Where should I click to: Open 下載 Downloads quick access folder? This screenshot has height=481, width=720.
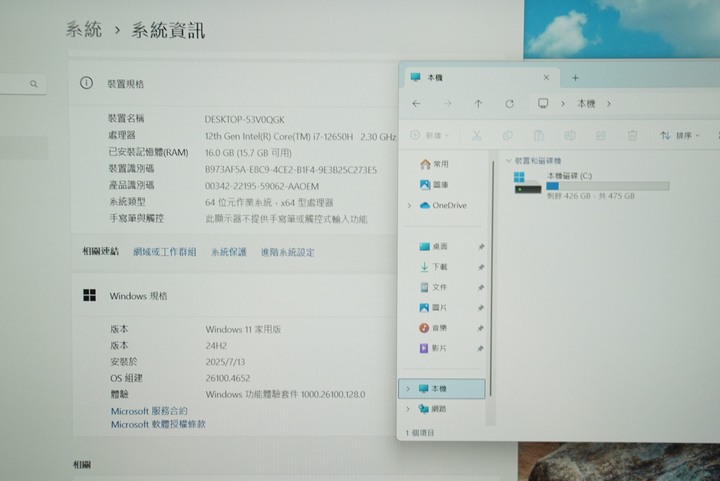433,267
